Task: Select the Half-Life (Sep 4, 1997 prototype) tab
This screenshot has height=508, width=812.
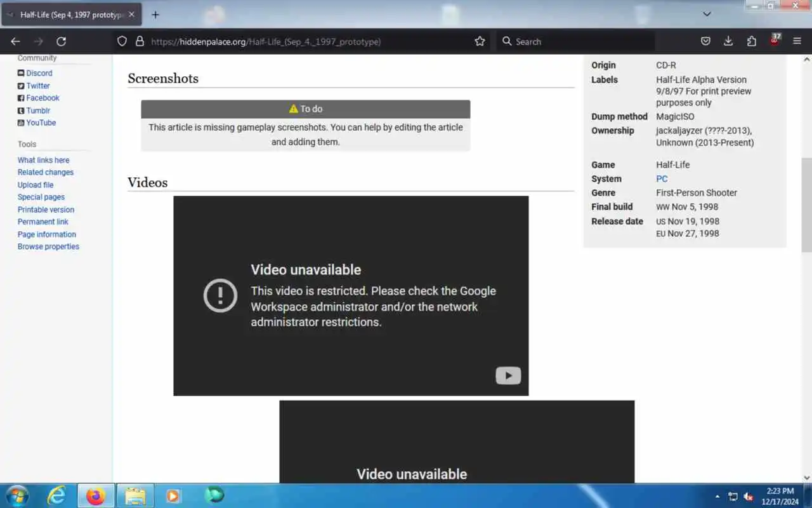Action: point(72,14)
